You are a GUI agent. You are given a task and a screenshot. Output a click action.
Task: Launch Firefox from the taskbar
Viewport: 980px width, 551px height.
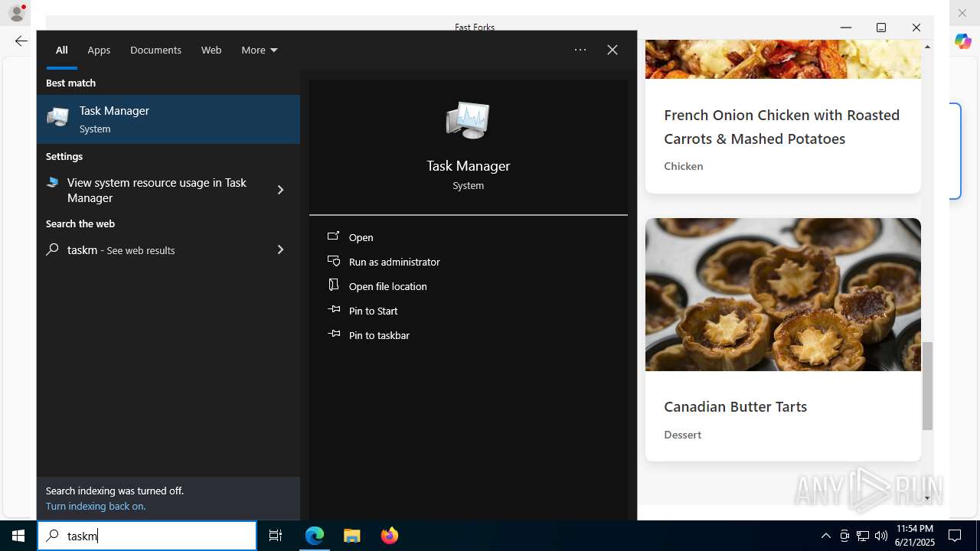[390, 536]
